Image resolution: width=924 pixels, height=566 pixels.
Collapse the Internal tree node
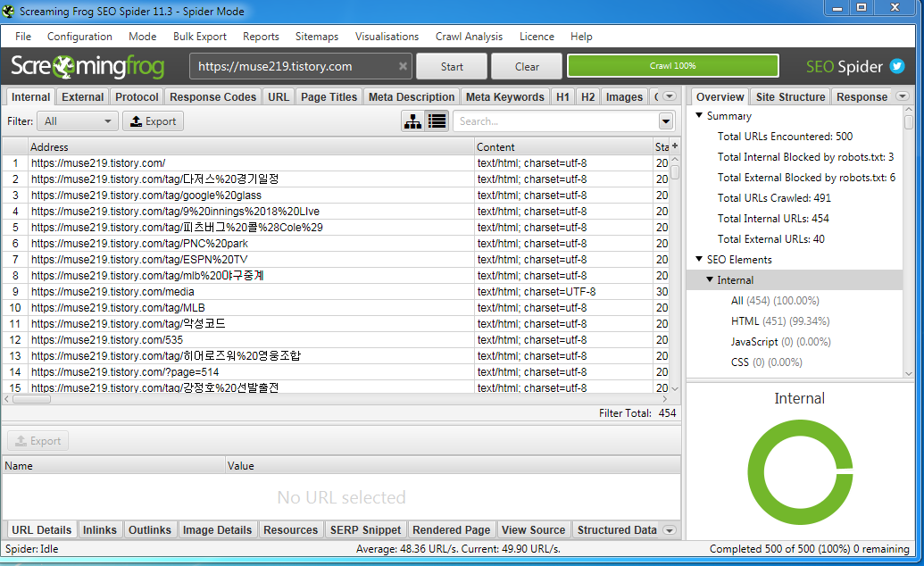(710, 279)
